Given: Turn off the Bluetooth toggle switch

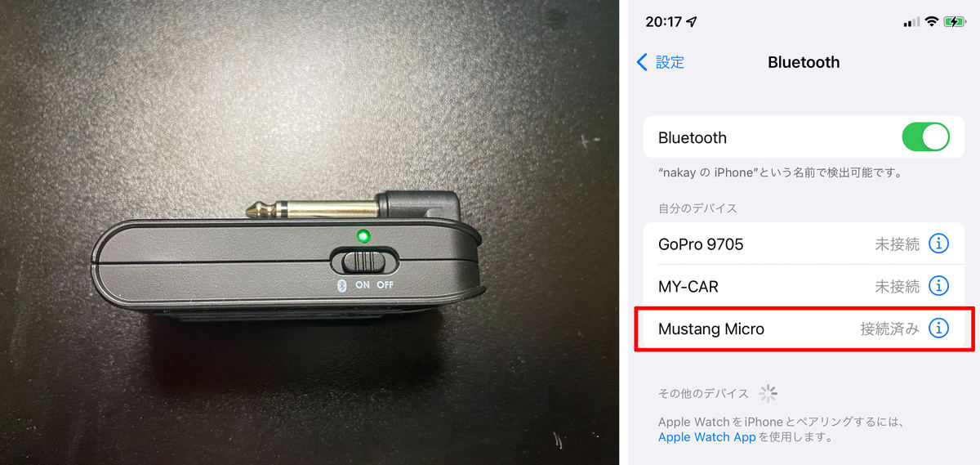Looking at the screenshot, I should [925, 137].
